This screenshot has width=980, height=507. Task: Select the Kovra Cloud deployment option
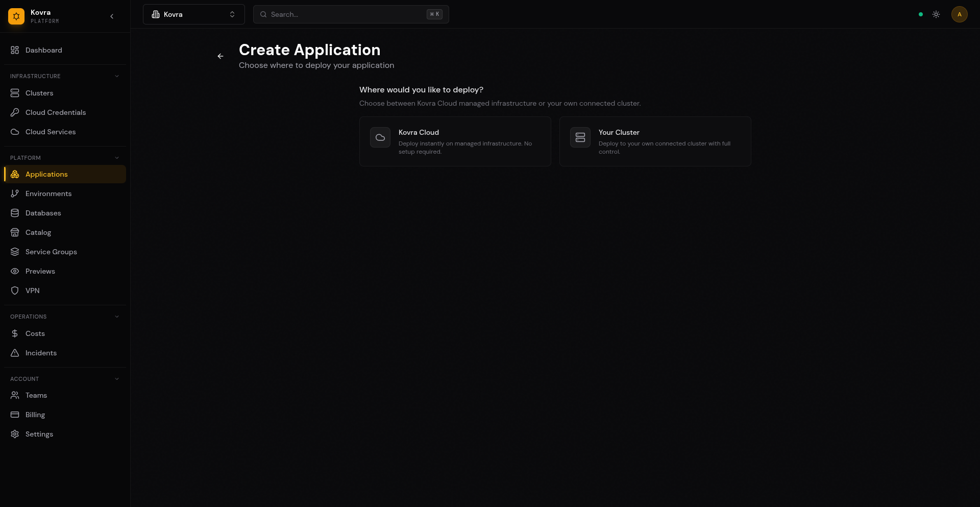tap(455, 141)
